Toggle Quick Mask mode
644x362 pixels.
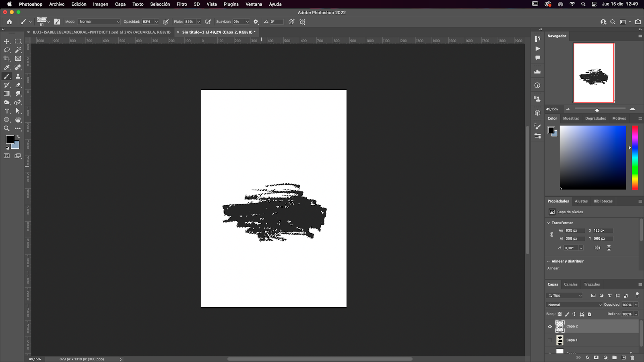pyautogui.click(x=7, y=156)
